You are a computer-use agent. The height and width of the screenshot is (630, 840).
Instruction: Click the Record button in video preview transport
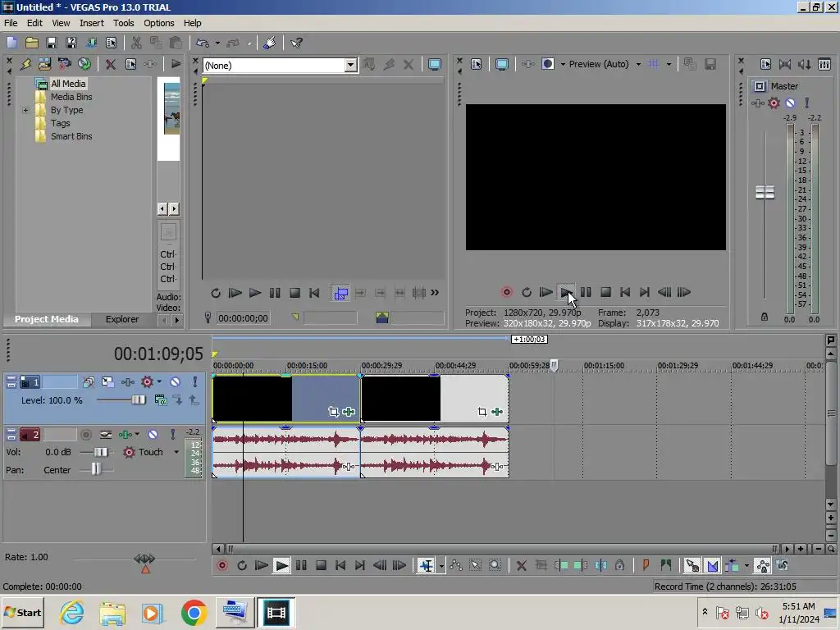click(507, 292)
